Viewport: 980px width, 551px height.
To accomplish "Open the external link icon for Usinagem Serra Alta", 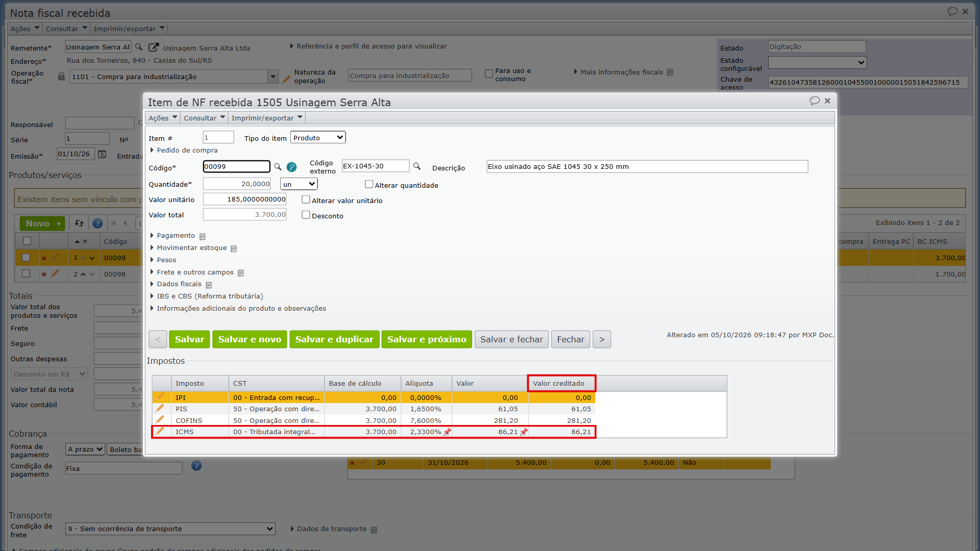I will [153, 47].
